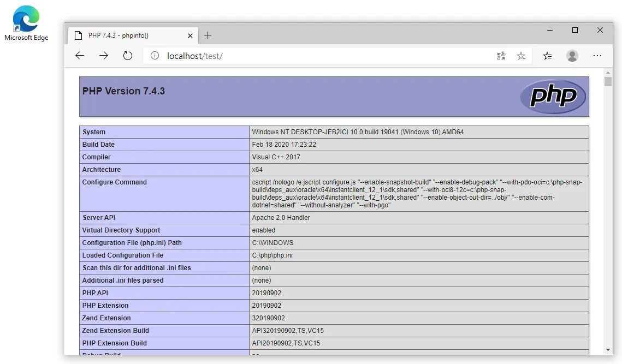622x364 pixels.
Task: Click the 'System' row label
Action: tap(93, 132)
